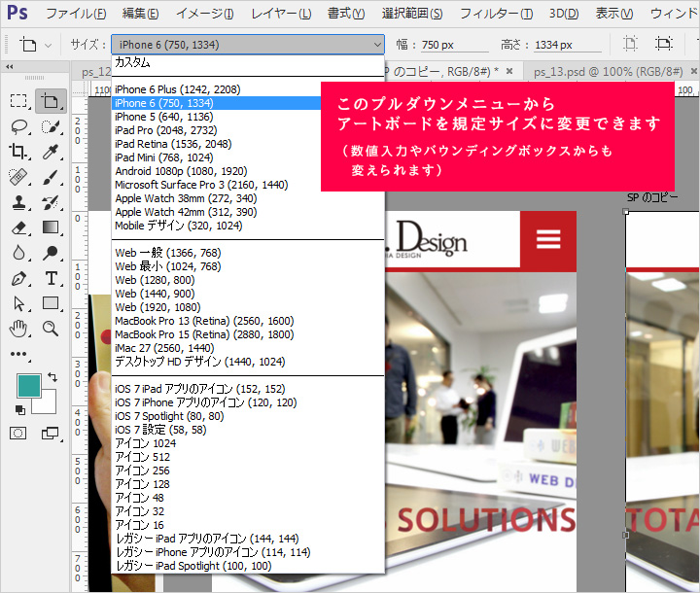Click the portrait orientation artboard icon
Viewport: 700px width, 593px height.
tap(631, 44)
